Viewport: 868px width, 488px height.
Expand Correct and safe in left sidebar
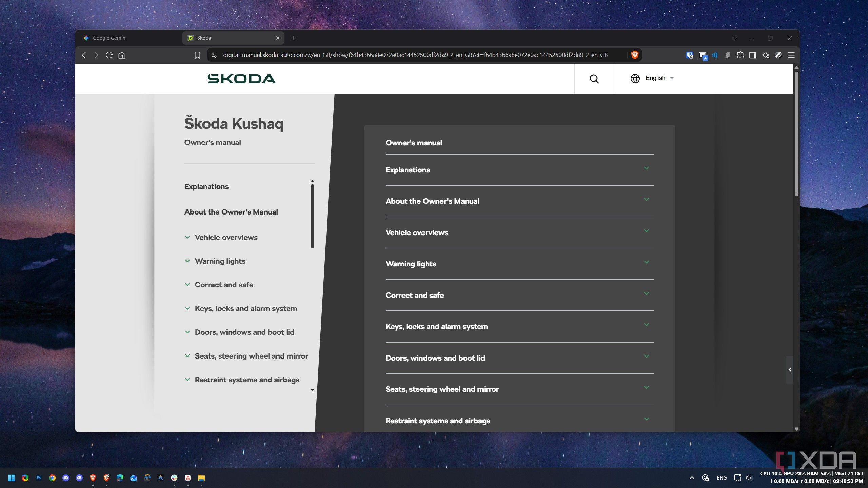coord(188,285)
